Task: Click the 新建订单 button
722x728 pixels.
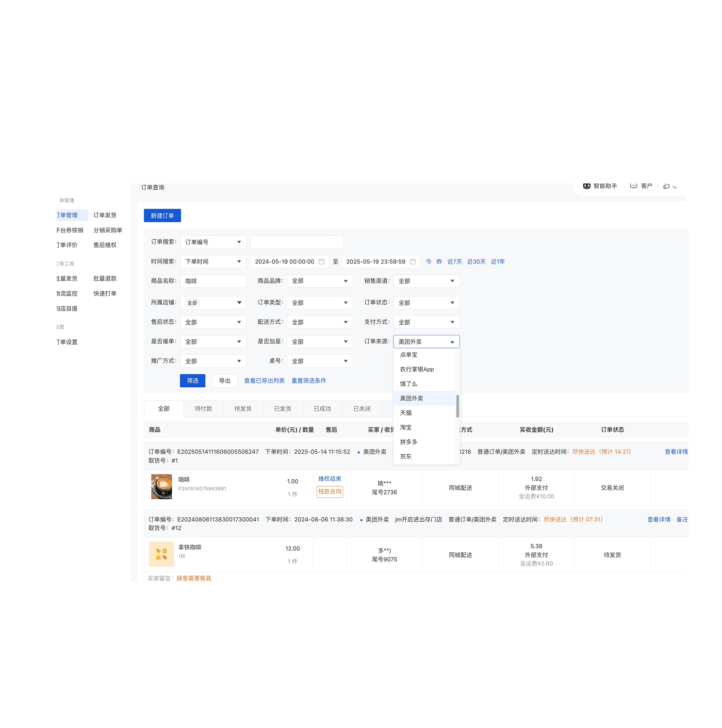Action: coord(162,215)
